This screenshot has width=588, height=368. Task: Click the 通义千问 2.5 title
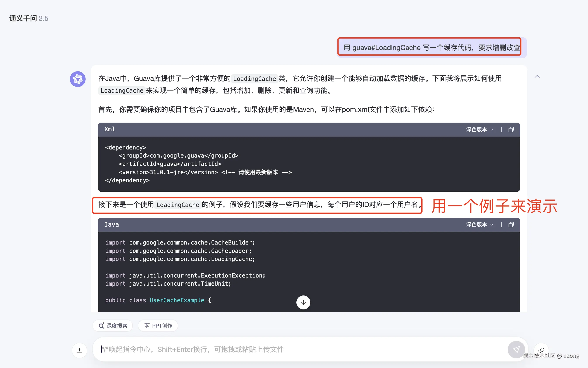pyautogui.click(x=29, y=19)
